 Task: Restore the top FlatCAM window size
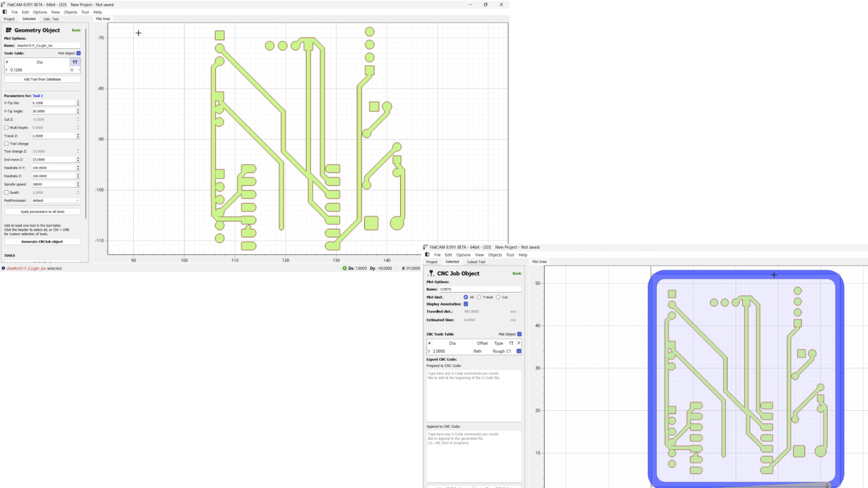[x=486, y=5]
